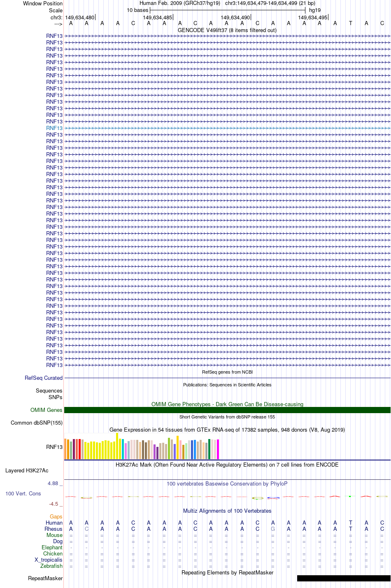Open the 100 vertebrates Basewise Conservation title

[227, 484]
